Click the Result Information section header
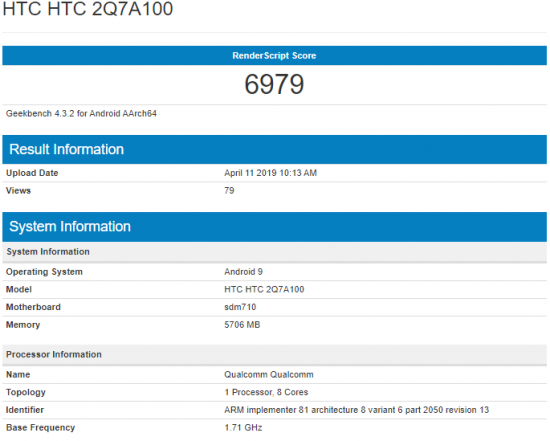 coord(274,149)
